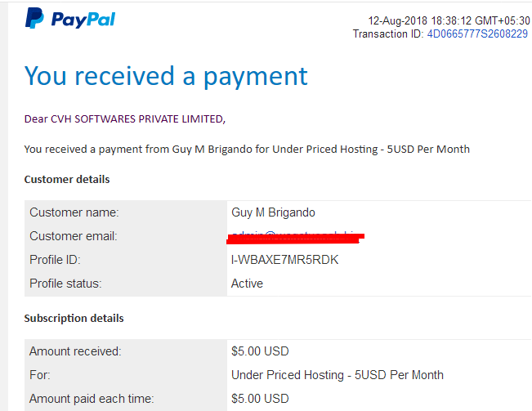
Task: Click the PayPal wordmark text
Action: (83, 19)
